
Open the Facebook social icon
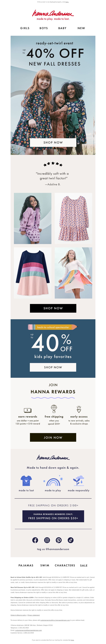coord(35,540)
